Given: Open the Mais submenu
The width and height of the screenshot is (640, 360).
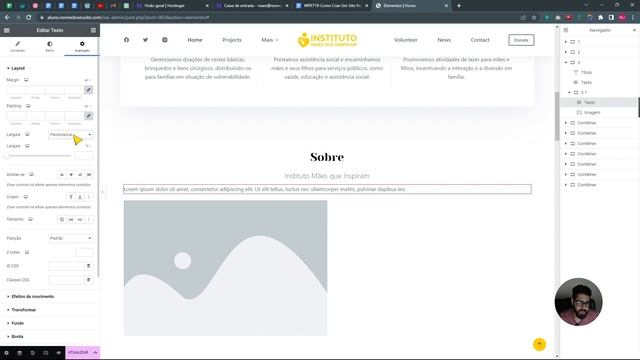Looking at the screenshot, I should pyautogui.click(x=269, y=40).
